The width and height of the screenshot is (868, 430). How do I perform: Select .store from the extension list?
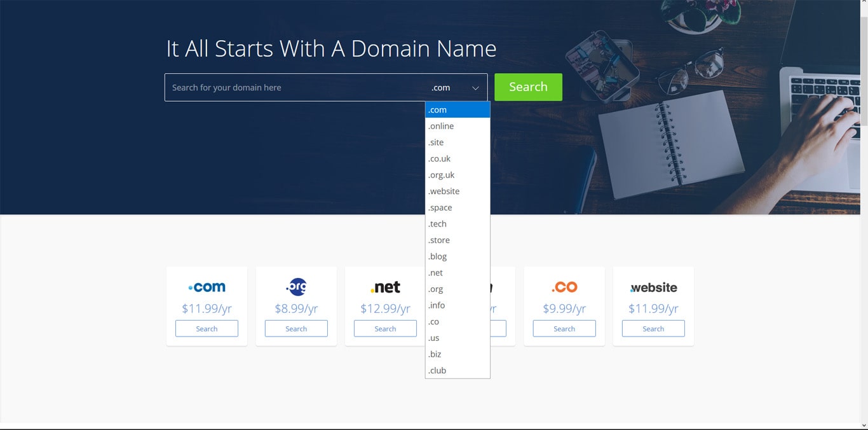pos(458,240)
